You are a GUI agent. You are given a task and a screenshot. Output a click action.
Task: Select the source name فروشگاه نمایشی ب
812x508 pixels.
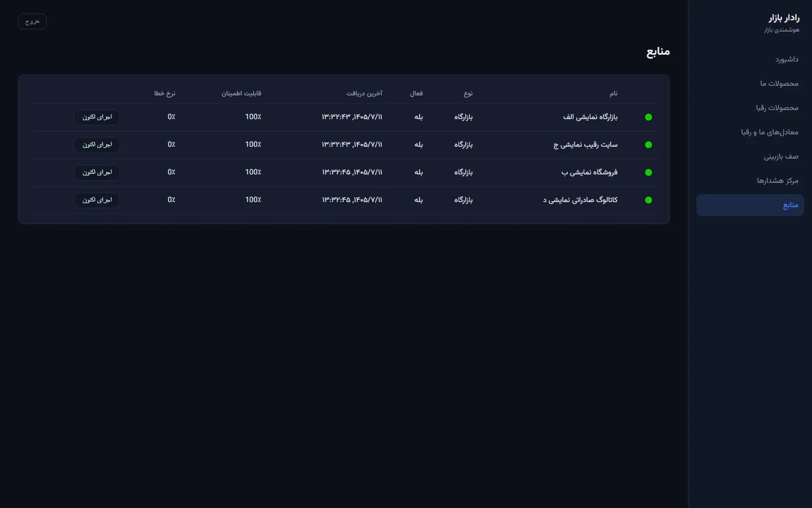pyautogui.click(x=590, y=172)
